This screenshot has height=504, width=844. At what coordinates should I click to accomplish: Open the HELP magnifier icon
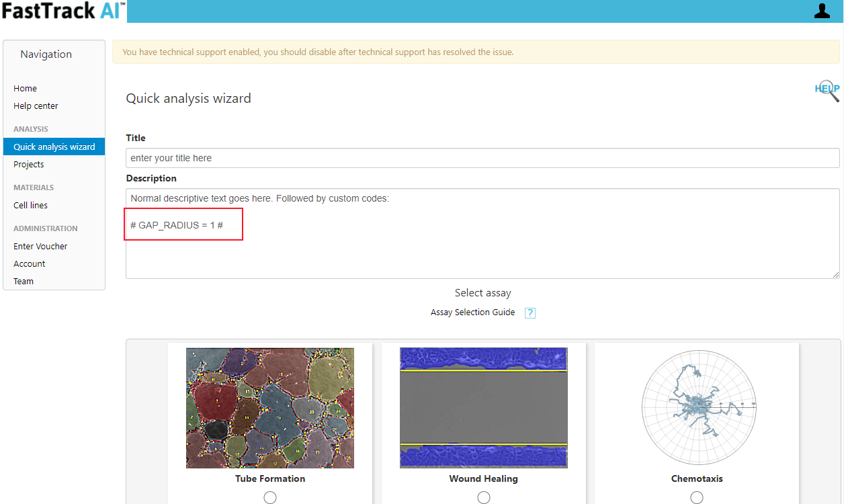click(x=828, y=91)
